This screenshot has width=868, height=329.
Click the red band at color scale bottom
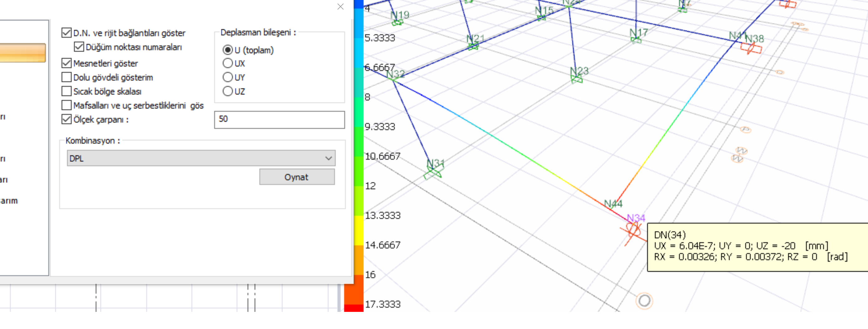[354, 308]
